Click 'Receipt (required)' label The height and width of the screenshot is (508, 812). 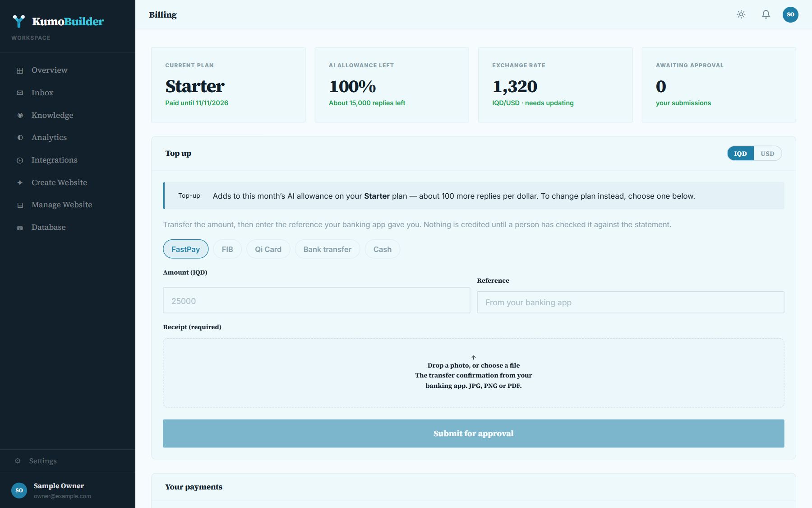(192, 327)
